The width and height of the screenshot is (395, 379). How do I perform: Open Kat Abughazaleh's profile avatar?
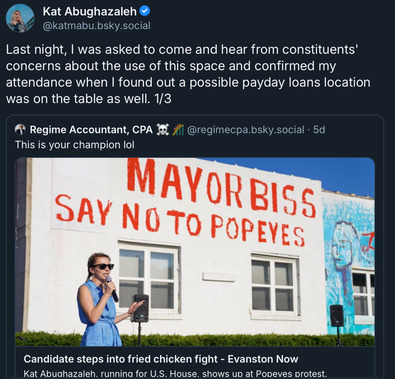pyautogui.click(x=20, y=18)
